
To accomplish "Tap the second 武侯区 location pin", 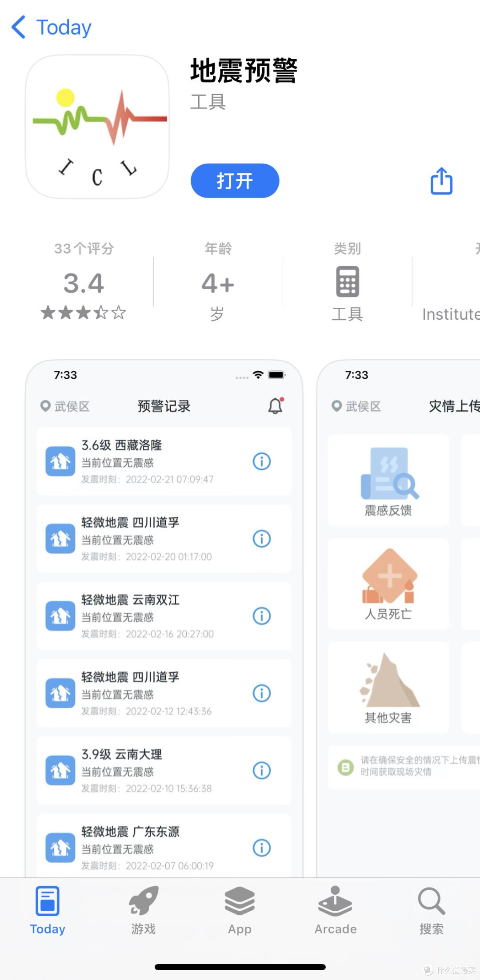I will tap(337, 406).
